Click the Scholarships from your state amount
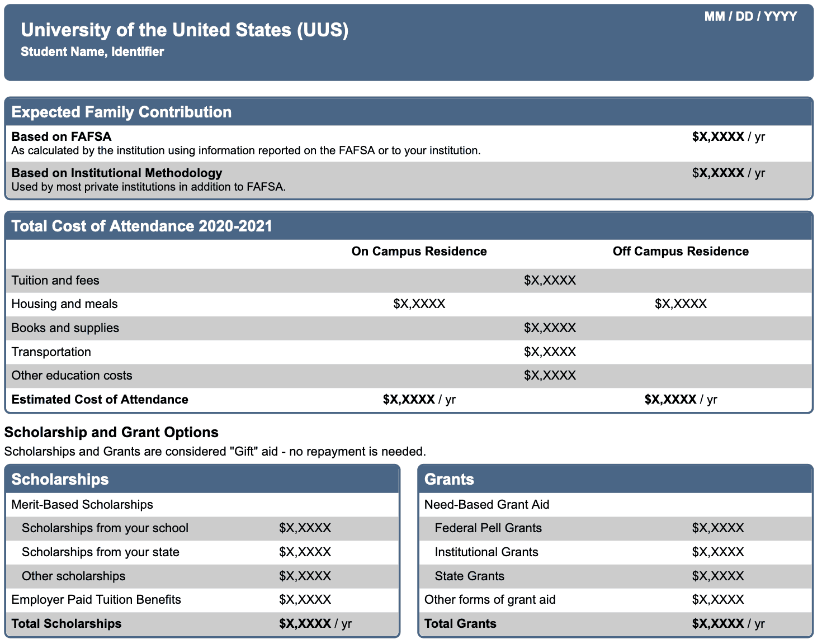 [305, 552]
